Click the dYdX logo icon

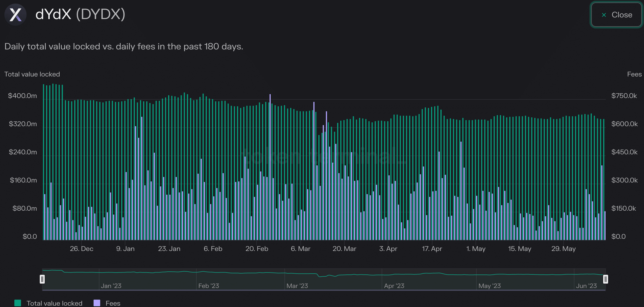pos(15,15)
